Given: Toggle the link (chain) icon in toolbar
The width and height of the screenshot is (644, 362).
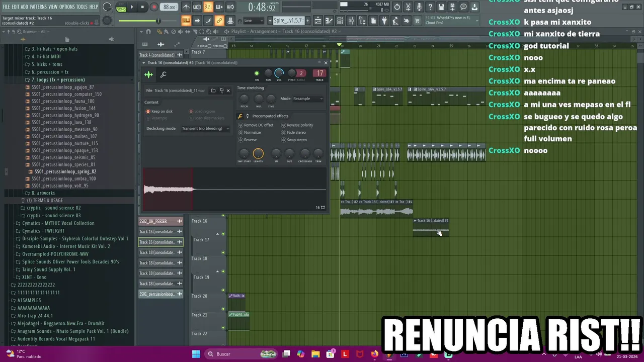Looking at the screenshot, I should (x=219, y=21).
